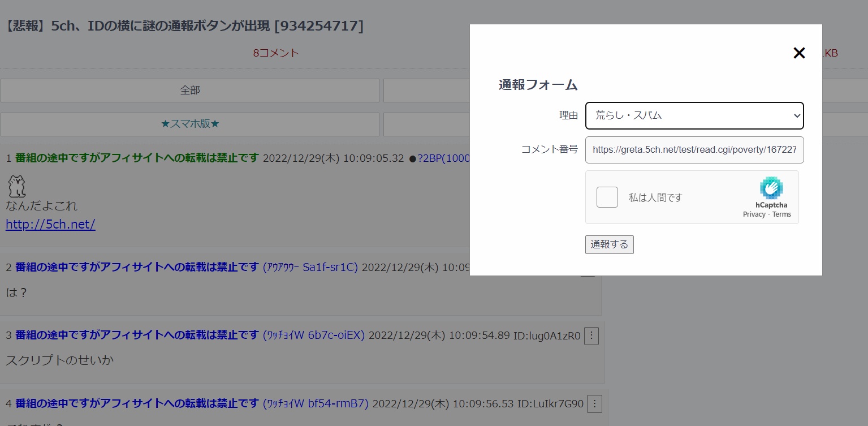Click the (ﾜｯﾁｮｲW 6b7c-oiEX) label on post 3
The width and height of the screenshot is (868, 426).
point(314,335)
